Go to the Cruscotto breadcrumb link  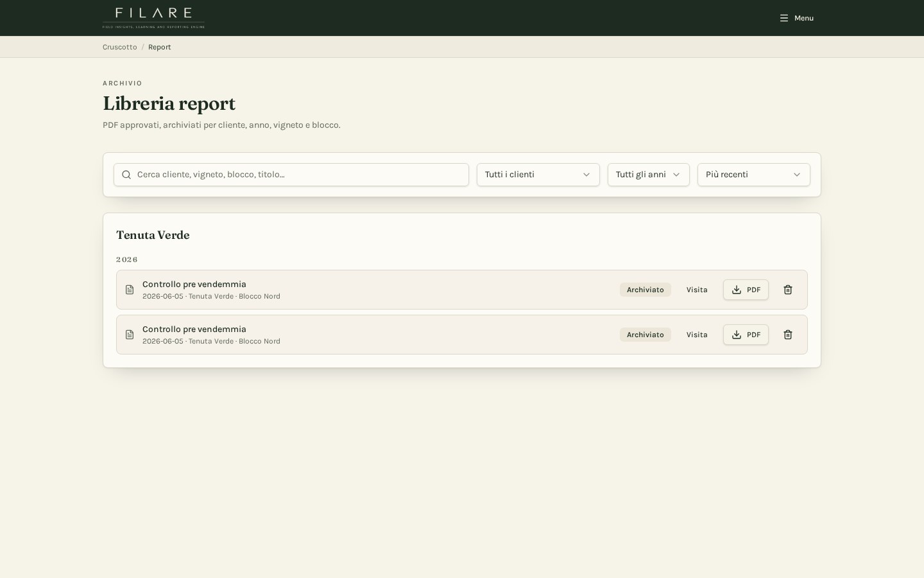(x=120, y=47)
